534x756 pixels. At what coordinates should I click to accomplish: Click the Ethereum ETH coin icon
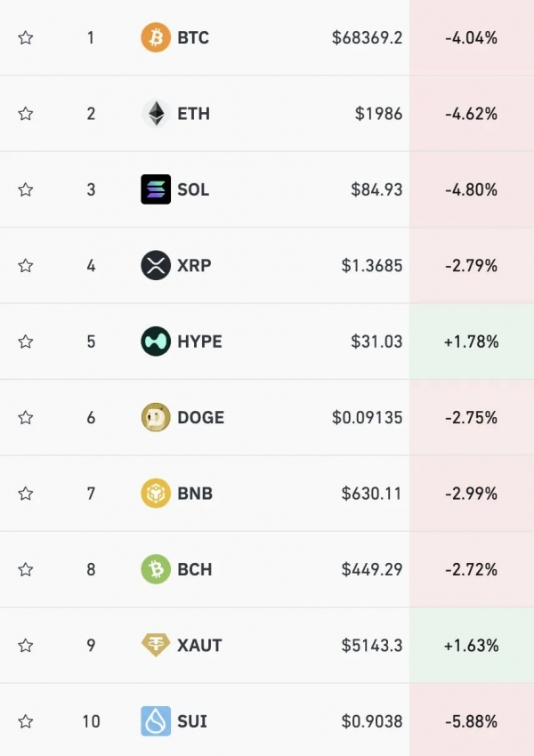coord(156,114)
